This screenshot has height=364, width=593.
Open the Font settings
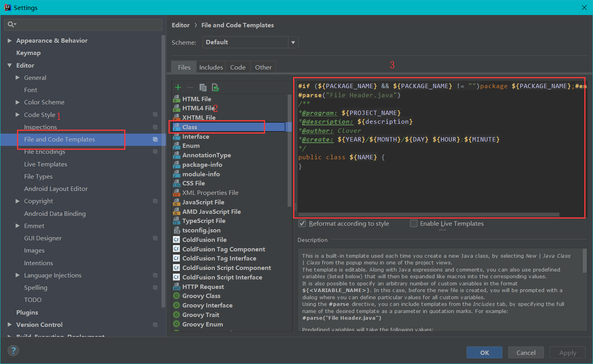pyautogui.click(x=30, y=90)
